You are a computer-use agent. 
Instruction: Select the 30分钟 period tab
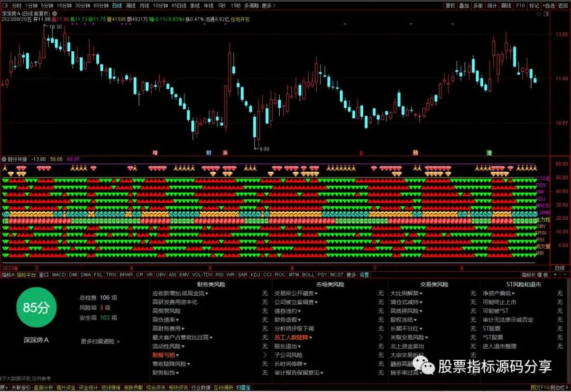[x=82, y=6]
